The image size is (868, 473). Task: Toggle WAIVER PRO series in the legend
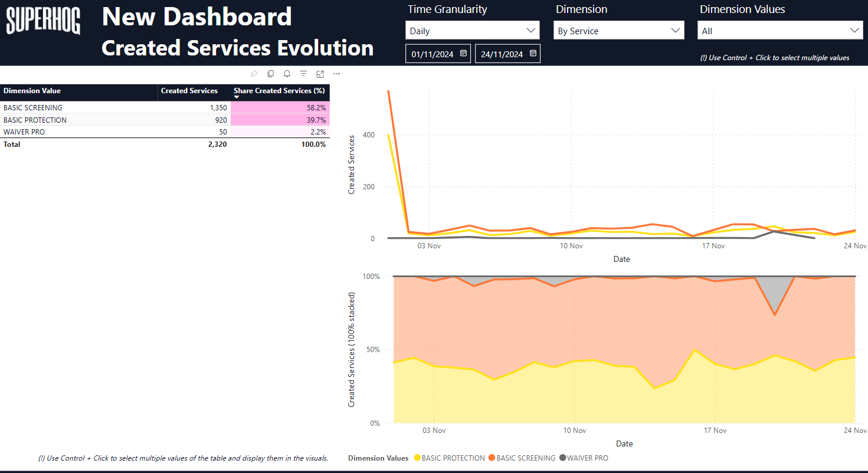click(x=587, y=458)
